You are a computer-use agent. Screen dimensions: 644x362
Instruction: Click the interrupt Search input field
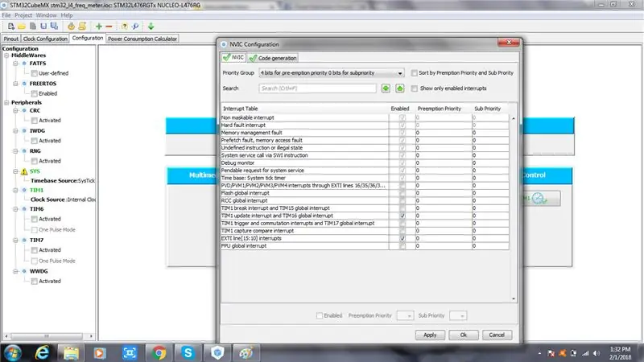(317, 88)
